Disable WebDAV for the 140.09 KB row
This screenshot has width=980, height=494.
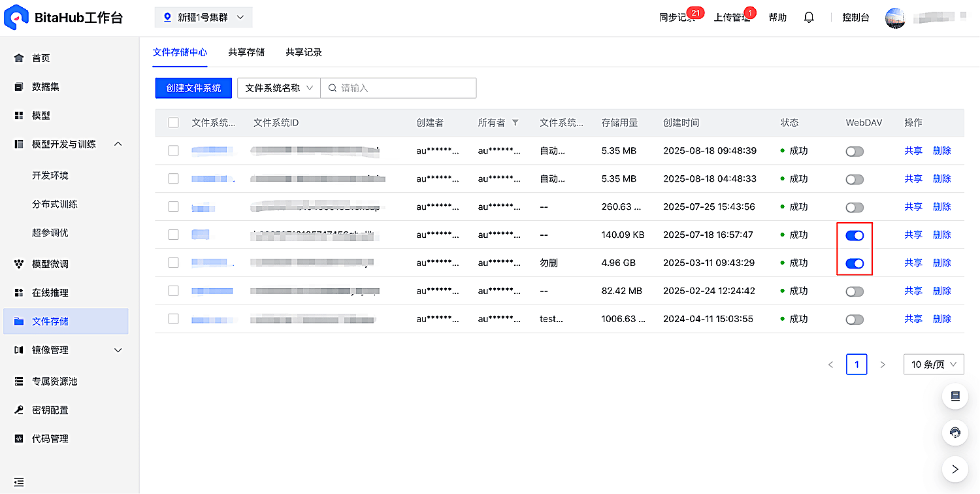pos(855,235)
